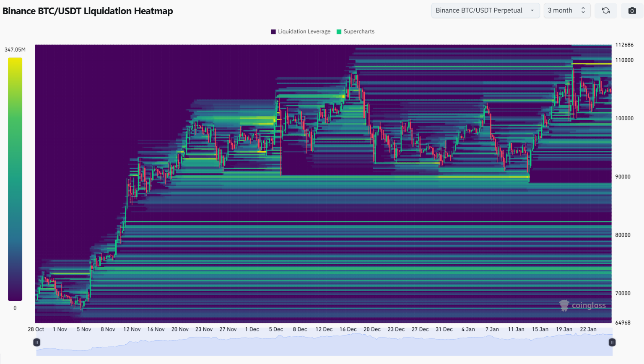Click the 27 Nov date label
The width and height of the screenshot is (644, 364).
[x=228, y=329]
